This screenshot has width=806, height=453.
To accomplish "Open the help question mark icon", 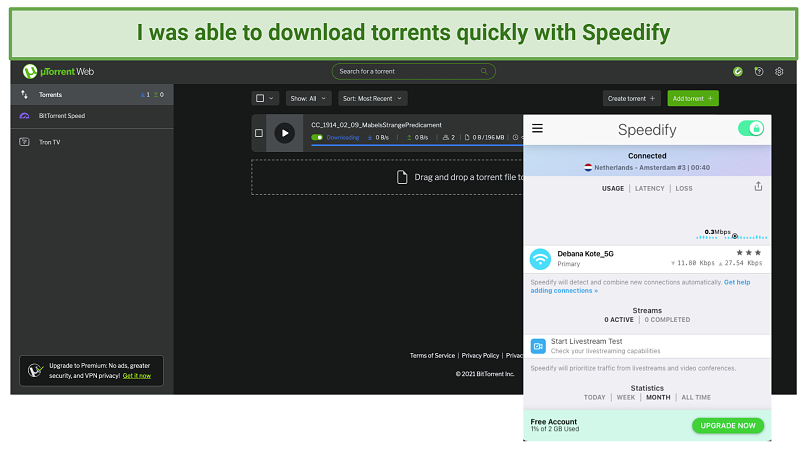I will (759, 71).
